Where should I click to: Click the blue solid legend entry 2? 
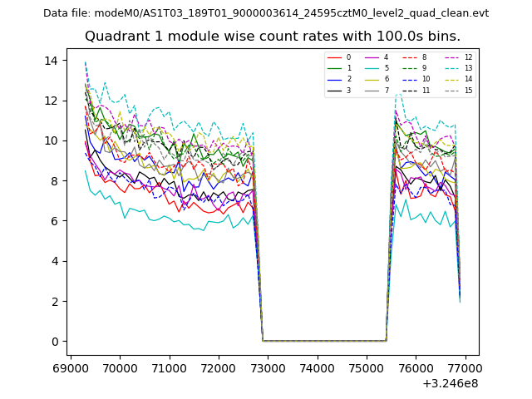coord(339,79)
